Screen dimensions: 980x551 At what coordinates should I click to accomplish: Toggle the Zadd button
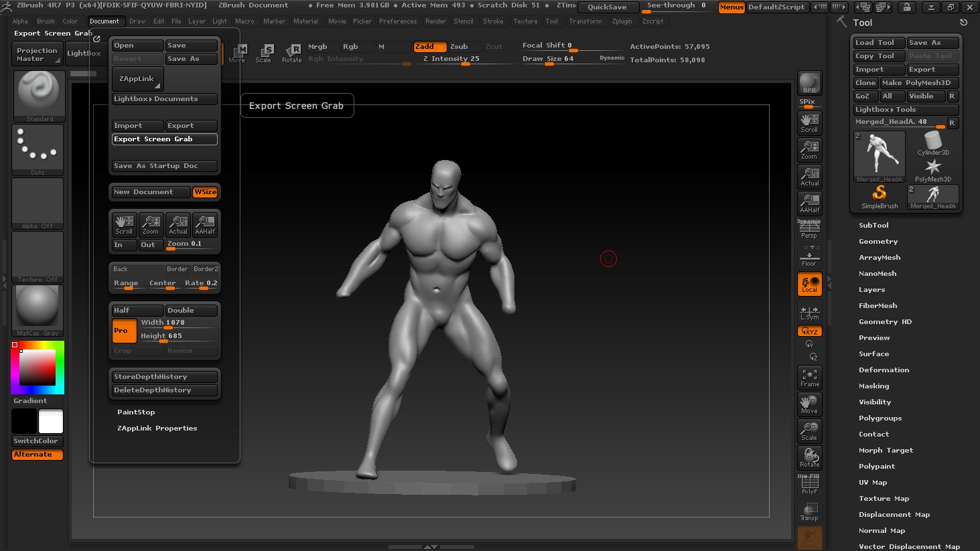pos(429,46)
